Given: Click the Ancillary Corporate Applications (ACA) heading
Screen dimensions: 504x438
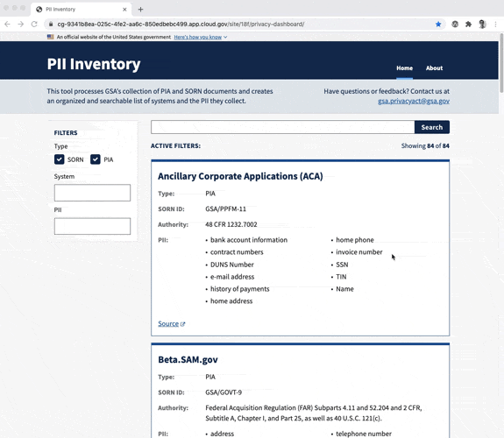Looking at the screenshot, I should tap(240, 176).
